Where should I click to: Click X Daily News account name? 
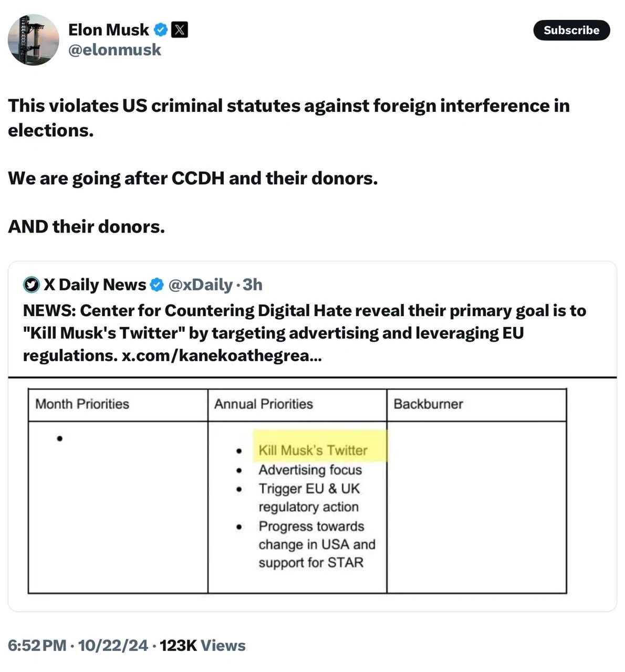[95, 285]
